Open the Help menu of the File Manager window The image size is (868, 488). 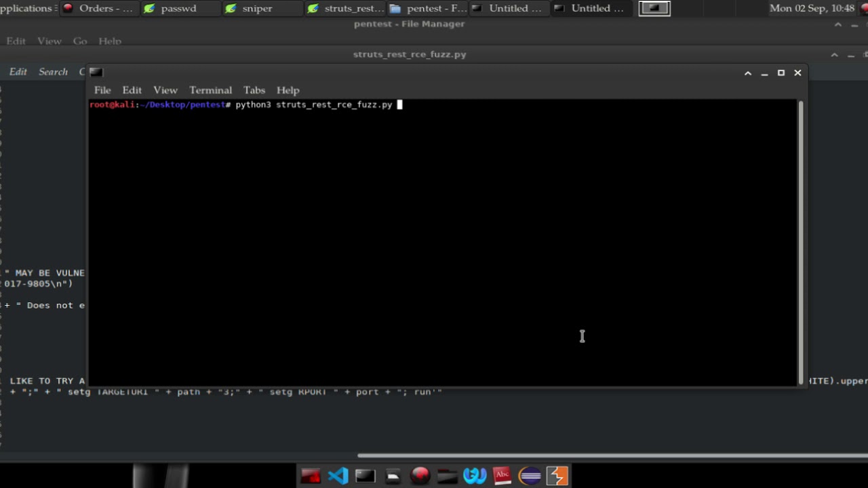(x=110, y=41)
